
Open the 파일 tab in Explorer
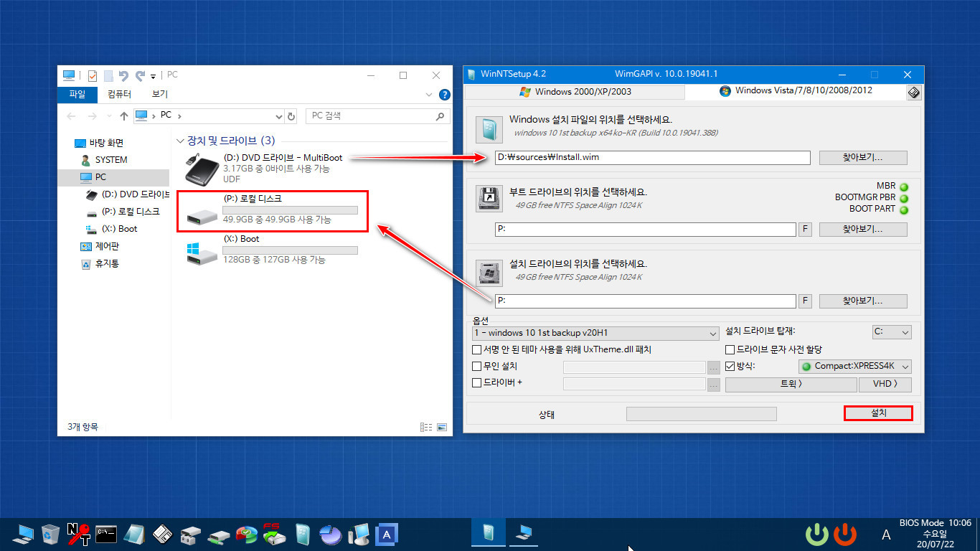click(77, 95)
